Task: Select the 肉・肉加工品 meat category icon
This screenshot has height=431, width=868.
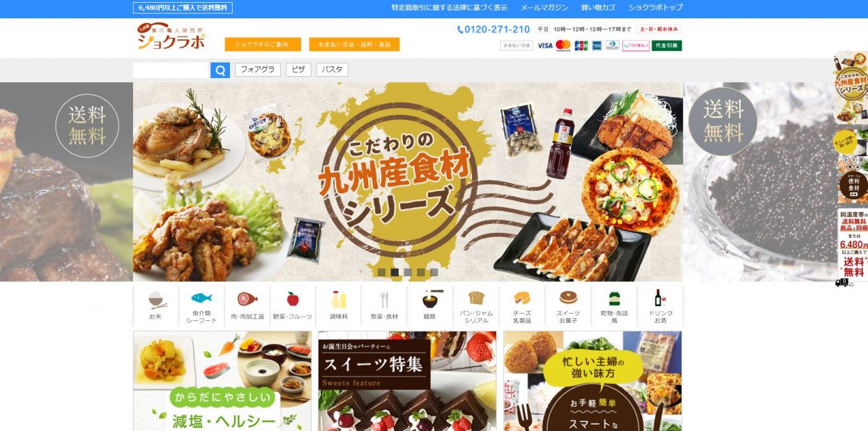Action: pos(248,306)
